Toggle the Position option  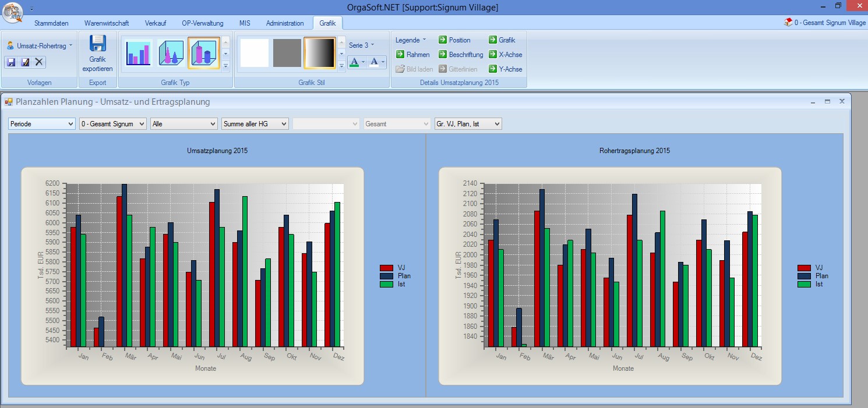coord(454,40)
